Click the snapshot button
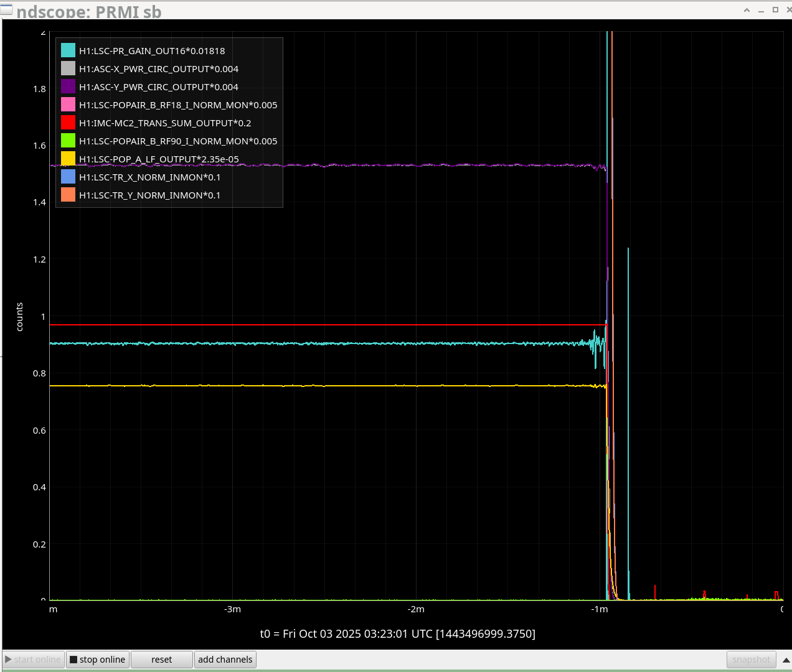 (x=751, y=660)
